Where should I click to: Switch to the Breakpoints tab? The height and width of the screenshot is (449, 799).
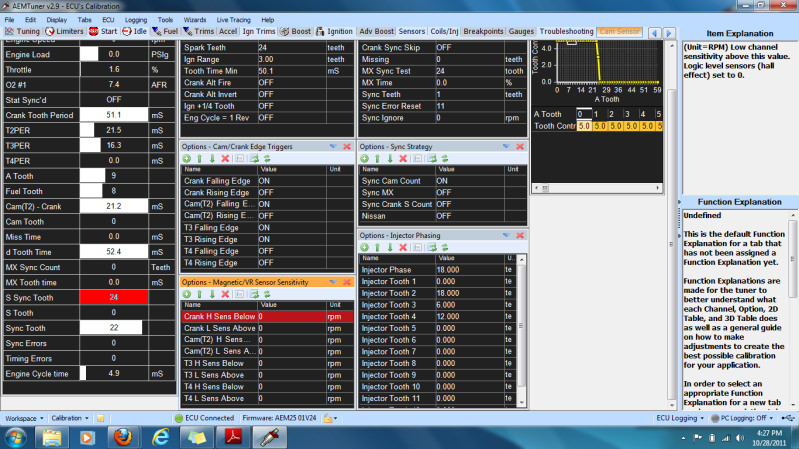tap(483, 31)
